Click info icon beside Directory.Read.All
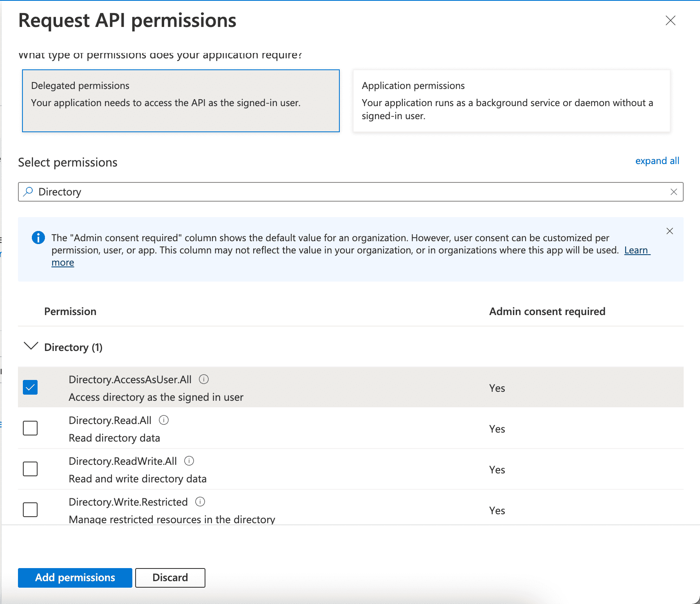 (164, 420)
